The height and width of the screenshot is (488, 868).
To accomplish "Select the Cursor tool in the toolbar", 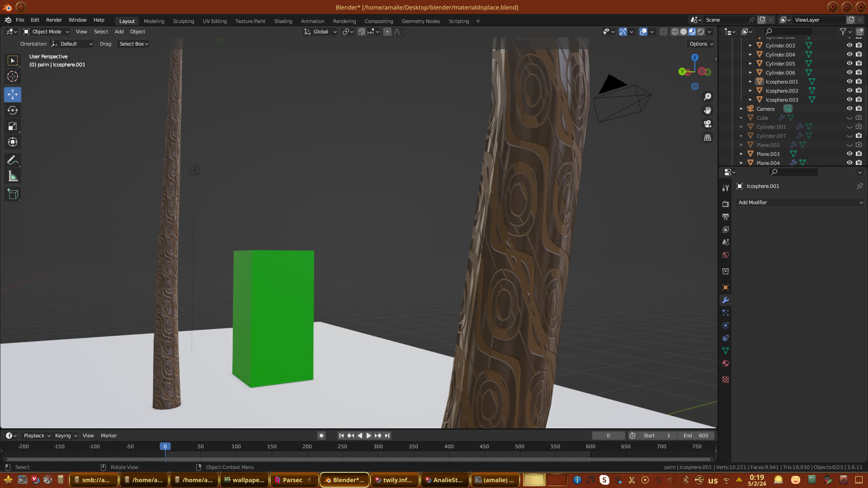I will [x=13, y=77].
